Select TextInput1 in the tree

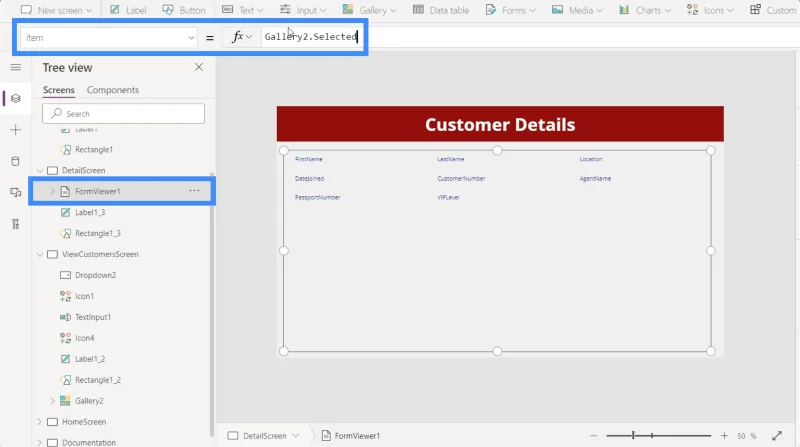(x=93, y=317)
